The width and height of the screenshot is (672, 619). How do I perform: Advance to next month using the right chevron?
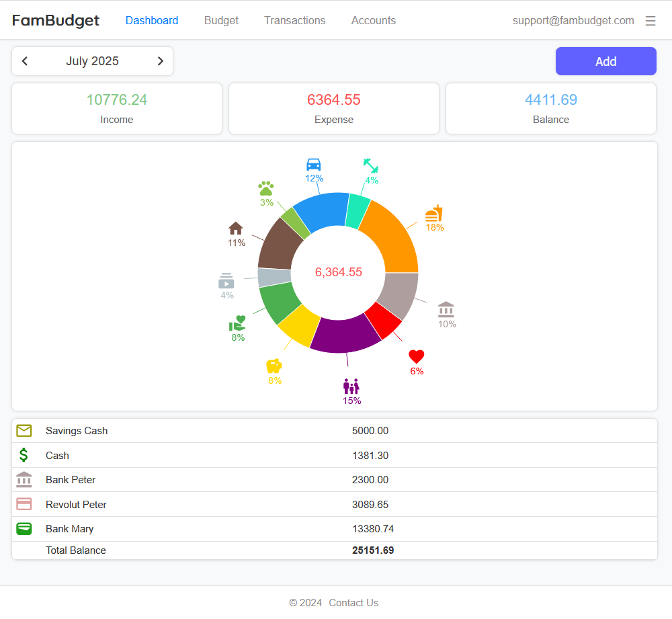161,60
